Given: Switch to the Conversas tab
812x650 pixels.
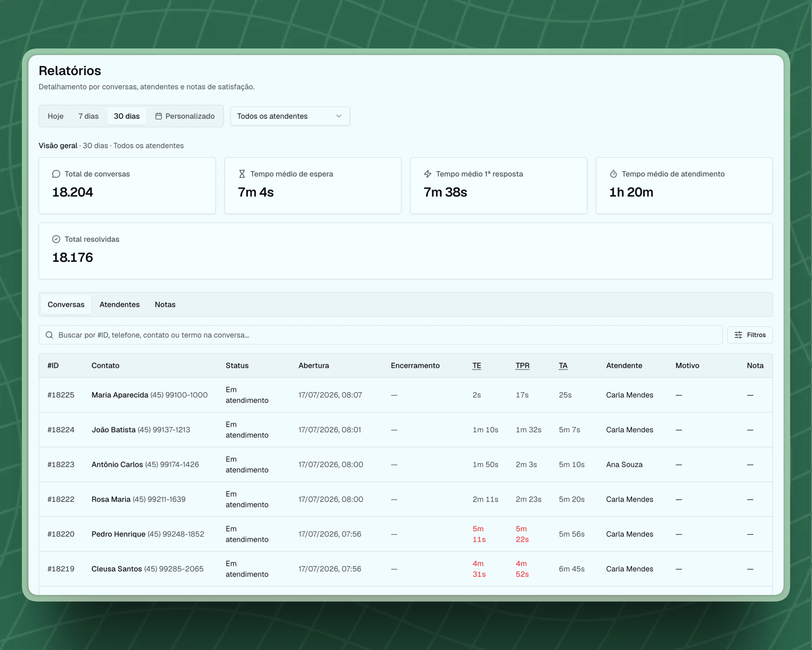Looking at the screenshot, I should tap(66, 304).
